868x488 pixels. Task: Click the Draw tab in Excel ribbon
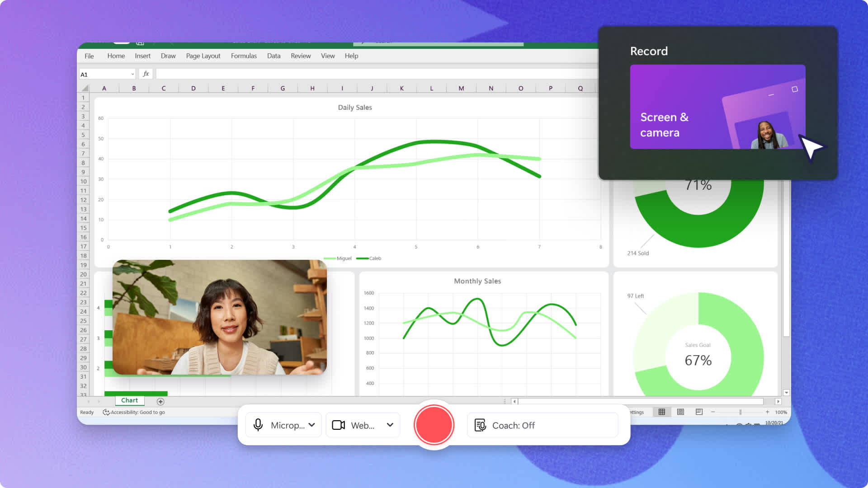point(168,56)
